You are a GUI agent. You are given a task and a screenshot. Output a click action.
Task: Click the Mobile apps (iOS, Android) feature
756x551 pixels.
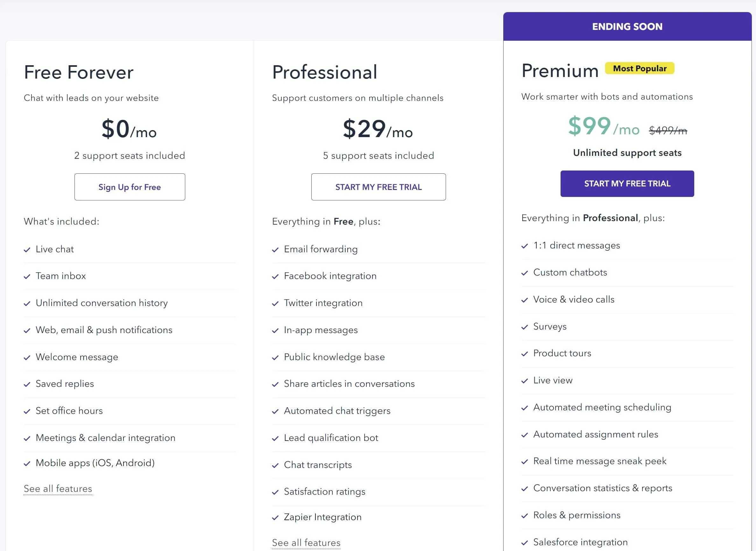tap(95, 463)
